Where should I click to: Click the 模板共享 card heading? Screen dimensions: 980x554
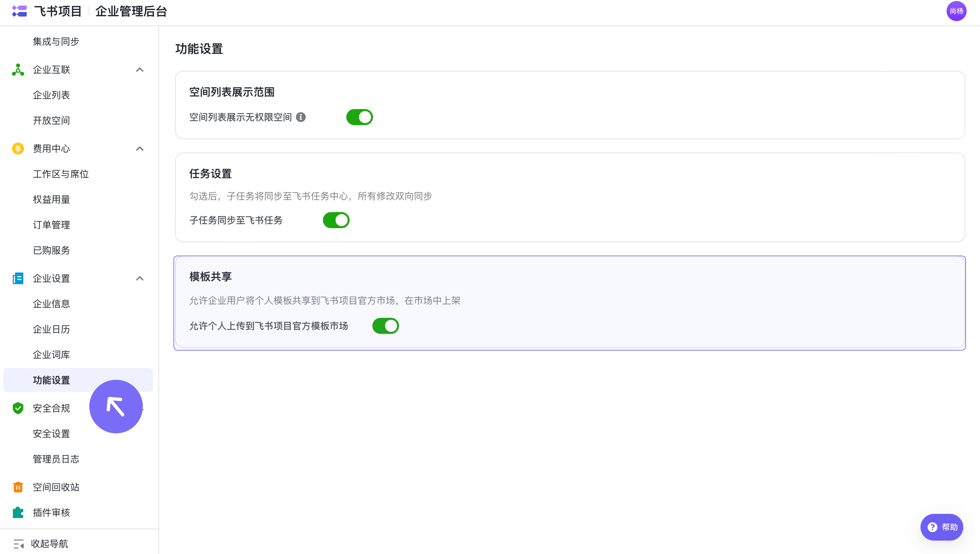[x=211, y=277]
